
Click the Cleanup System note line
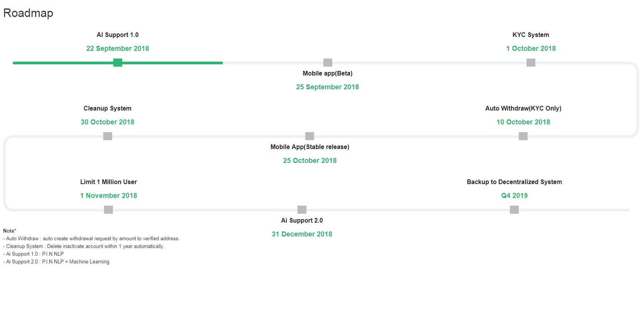coord(84,246)
